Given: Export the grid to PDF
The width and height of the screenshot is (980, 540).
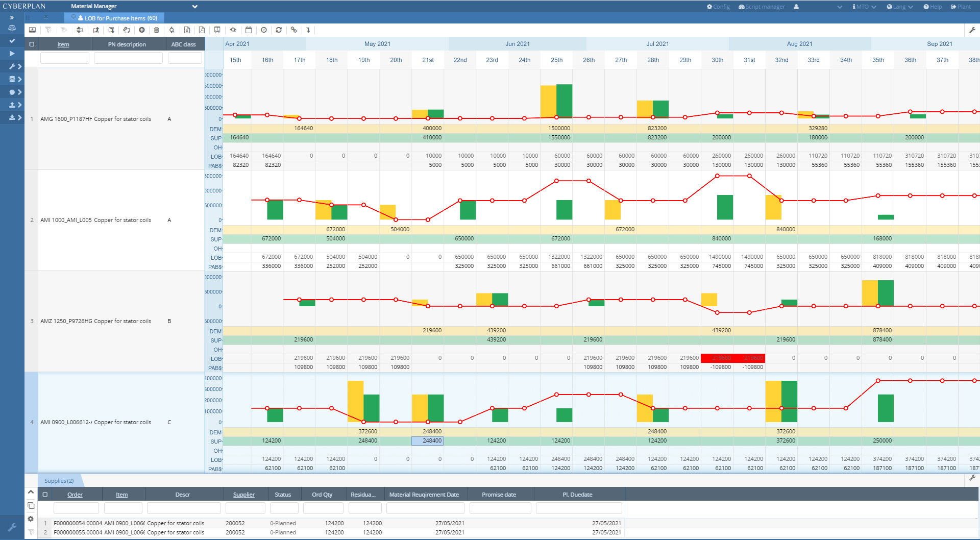Looking at the screenshot, I should [202, 30].
